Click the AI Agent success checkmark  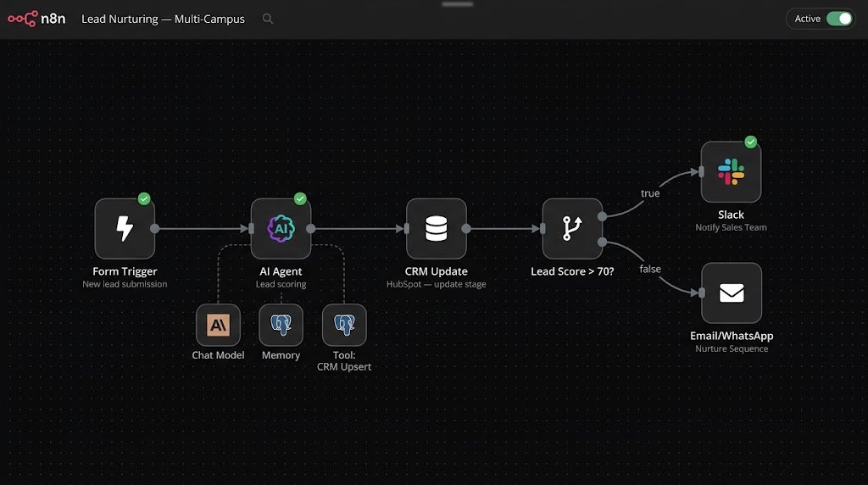[x=300, y=198]
